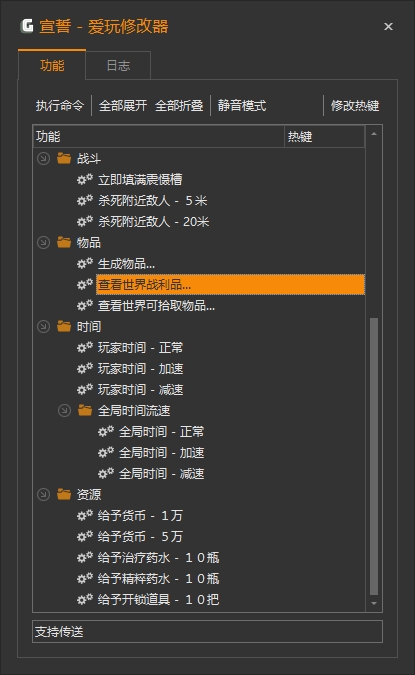Click gear icon beside 全局时间 - 加速
The width and height of the screenshot is (415, 675).
[106, 452]
